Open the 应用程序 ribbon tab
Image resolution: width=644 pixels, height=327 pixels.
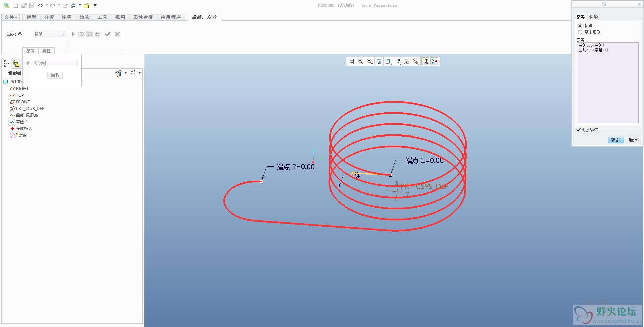(x=171, y=17)
